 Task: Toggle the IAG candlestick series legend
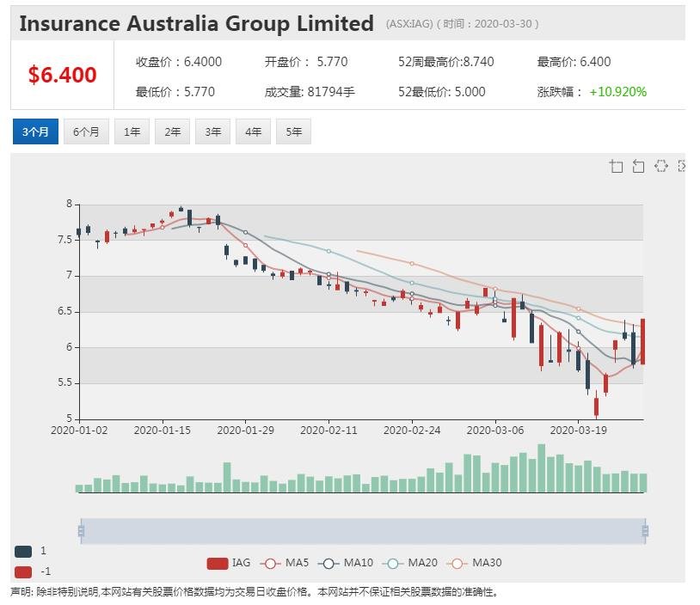[229, 563]
